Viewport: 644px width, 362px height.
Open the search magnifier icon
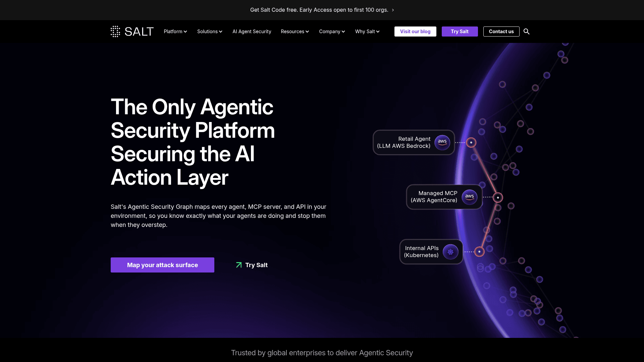[527, 32]
